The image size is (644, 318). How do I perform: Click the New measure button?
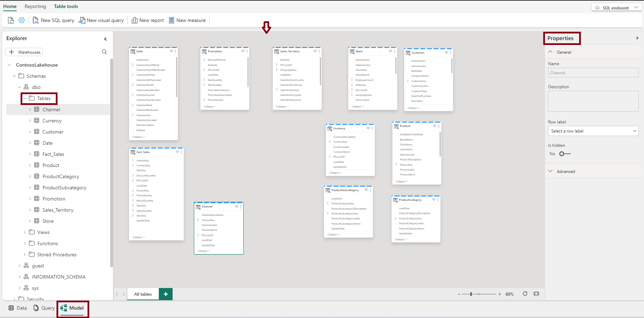[x=187, y=21]
